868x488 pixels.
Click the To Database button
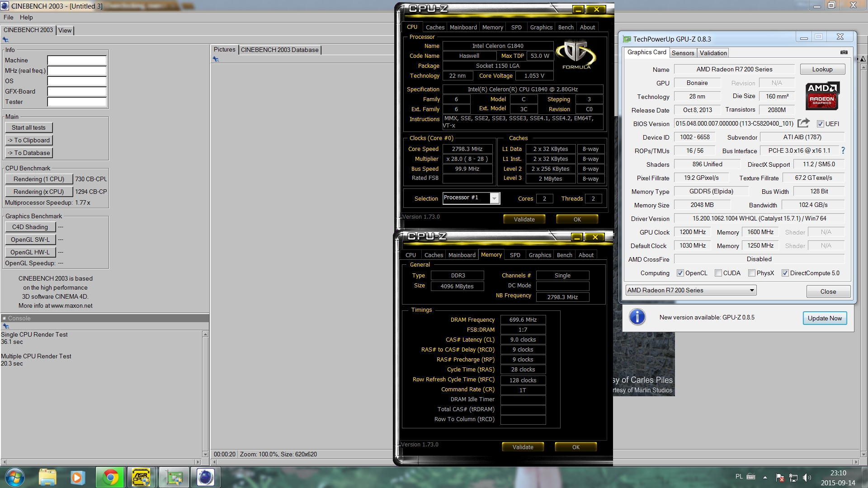coord(29,153)
